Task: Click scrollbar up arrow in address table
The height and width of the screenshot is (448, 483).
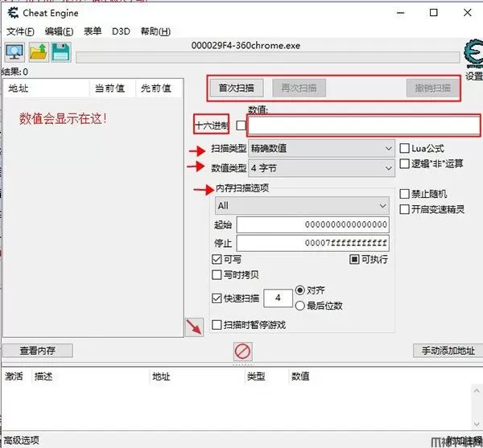Action: (477, 391)
